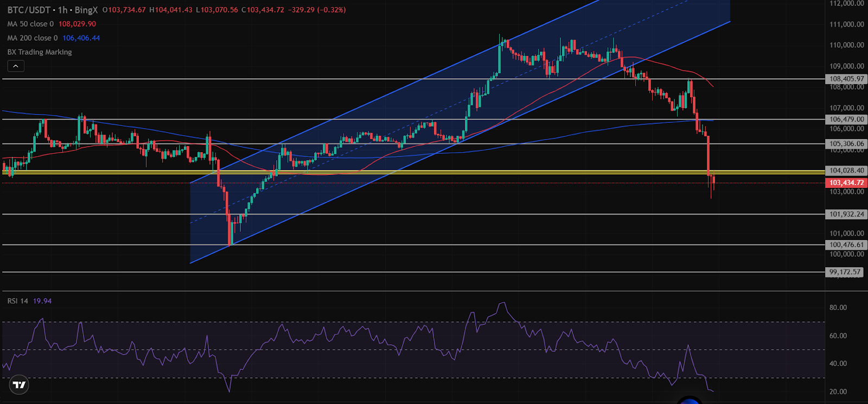Select the RSI 14 indicator legend
This screenshot has height=404, width=868.
(x=17, y=301)
